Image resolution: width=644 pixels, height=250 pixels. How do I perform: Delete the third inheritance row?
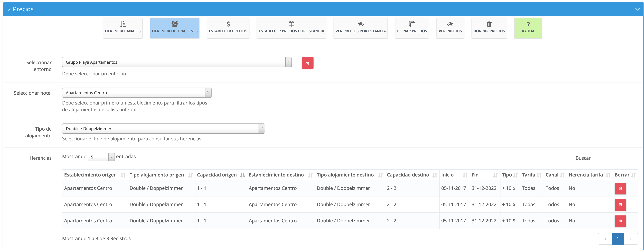point(620,221)
